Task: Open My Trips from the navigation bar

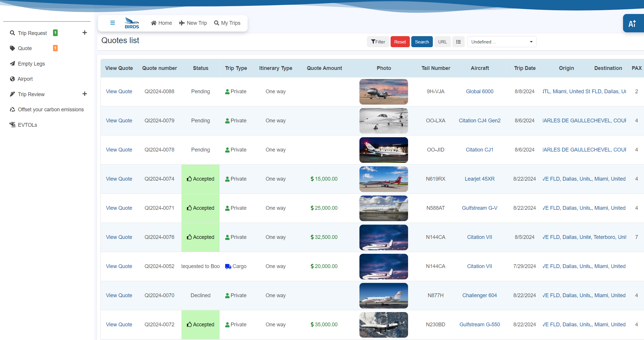Action: 227,23
